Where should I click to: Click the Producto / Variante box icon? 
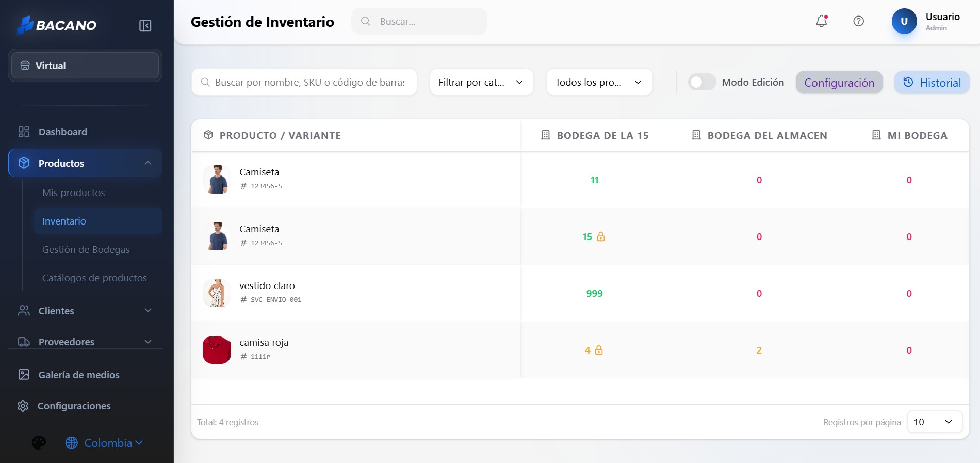[x=208, y=135]
